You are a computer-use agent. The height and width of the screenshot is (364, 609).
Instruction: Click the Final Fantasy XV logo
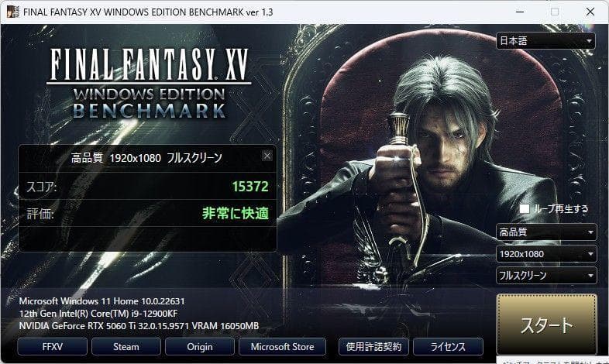coord(149,83)
